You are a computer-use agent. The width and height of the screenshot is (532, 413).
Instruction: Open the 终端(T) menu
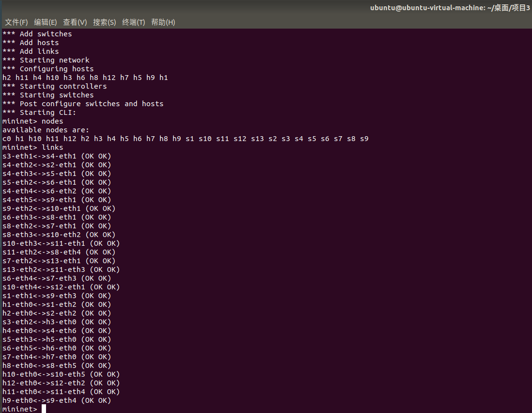point(134,22)
